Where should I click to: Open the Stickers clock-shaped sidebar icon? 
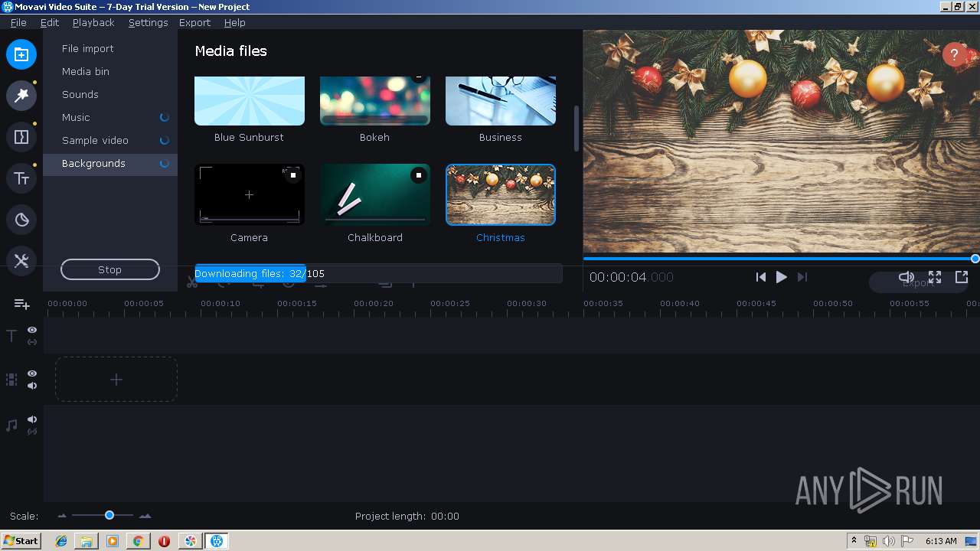(21, 220)
